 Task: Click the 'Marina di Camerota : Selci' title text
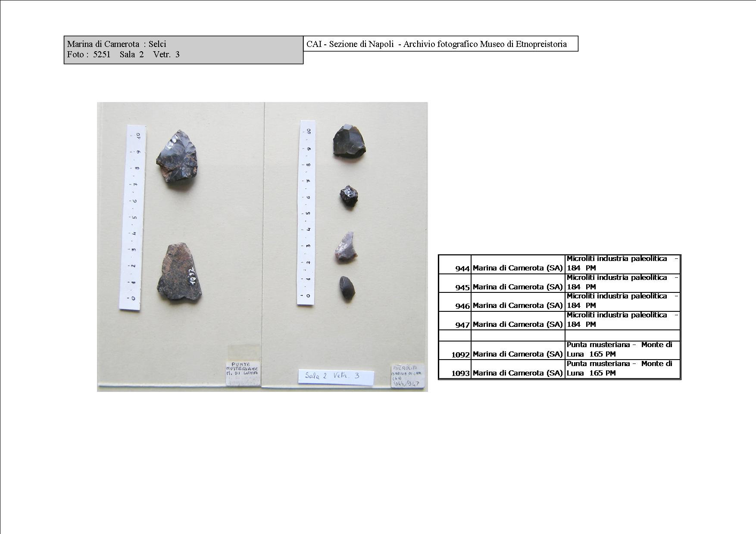pos(116,44)
